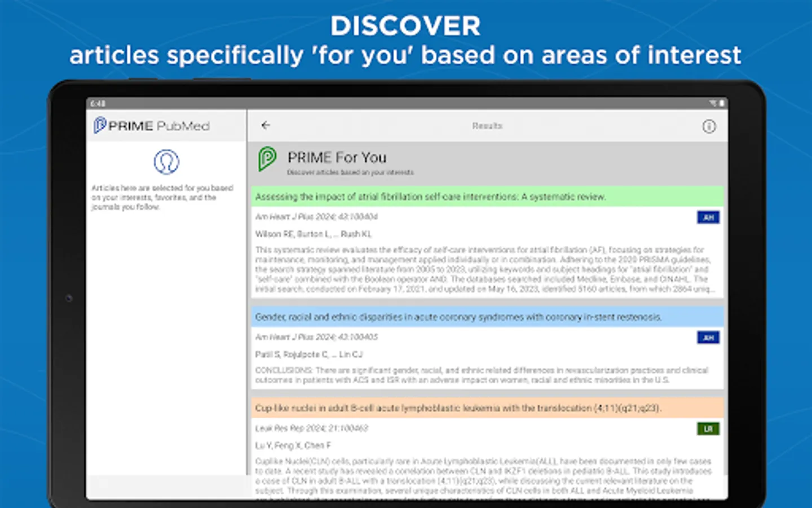Select 'Discover articles based on your interests' subtitle

pyautogui.click(x=350, y=173)
